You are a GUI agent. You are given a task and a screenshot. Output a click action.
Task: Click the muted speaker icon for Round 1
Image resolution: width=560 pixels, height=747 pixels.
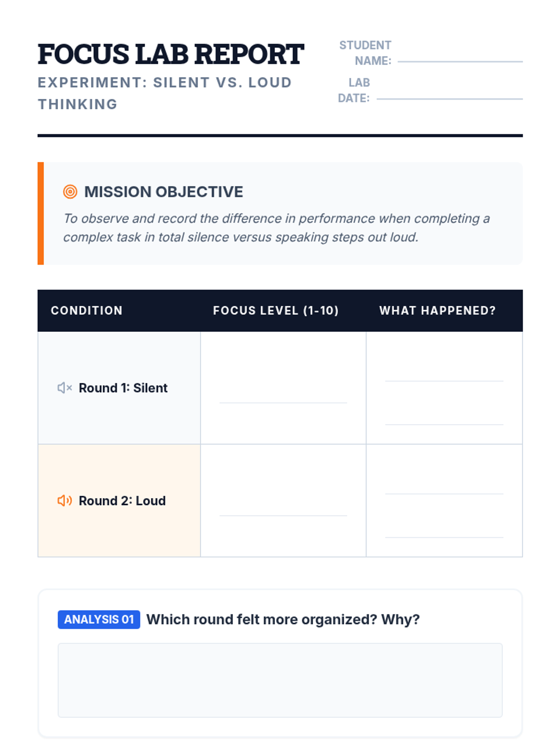[64, 388]
